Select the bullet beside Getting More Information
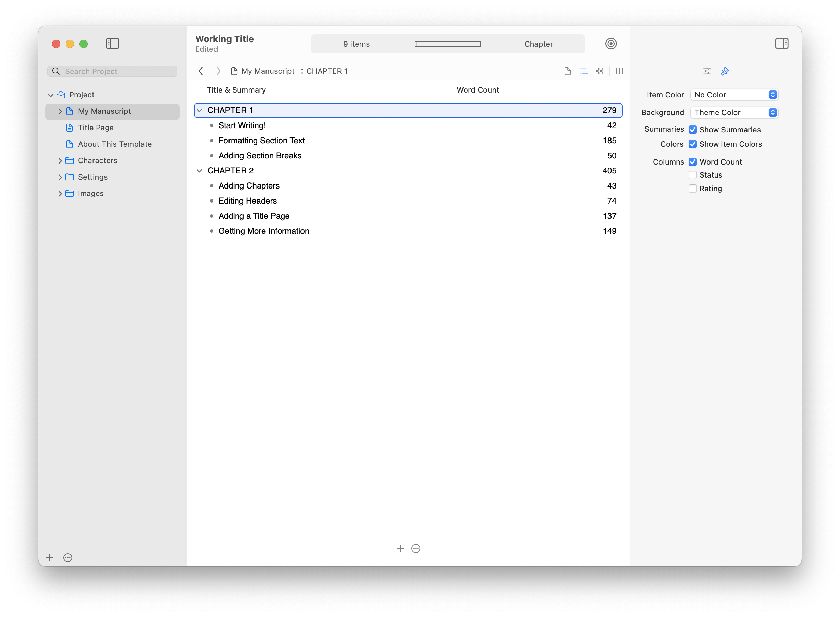840x617 pixels. [x=212, y=231]
